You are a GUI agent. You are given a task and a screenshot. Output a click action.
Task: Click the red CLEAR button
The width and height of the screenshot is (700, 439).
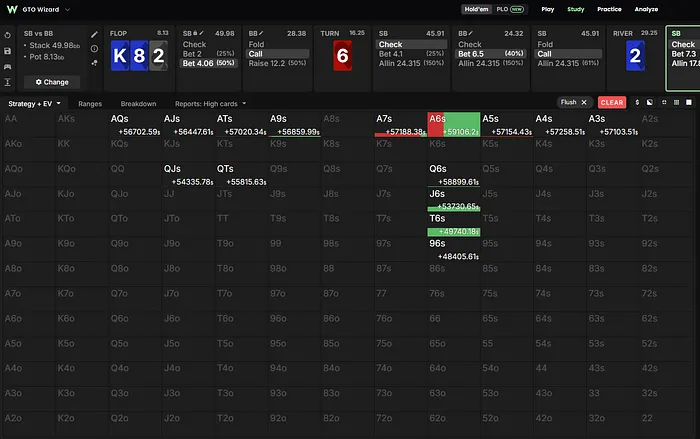[612, 102]
